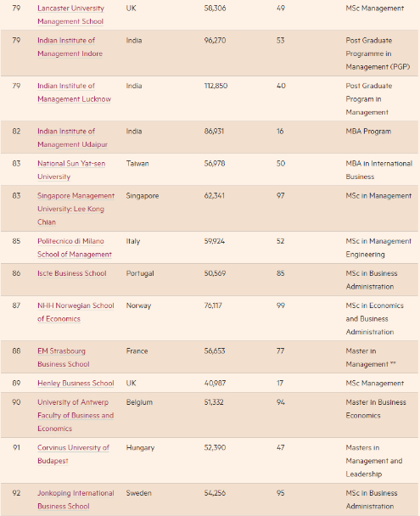Viewport: 420px width, 516px height.
Task: Open the National Sun Yat-sen University link
Action: click(x=71, y=170)
